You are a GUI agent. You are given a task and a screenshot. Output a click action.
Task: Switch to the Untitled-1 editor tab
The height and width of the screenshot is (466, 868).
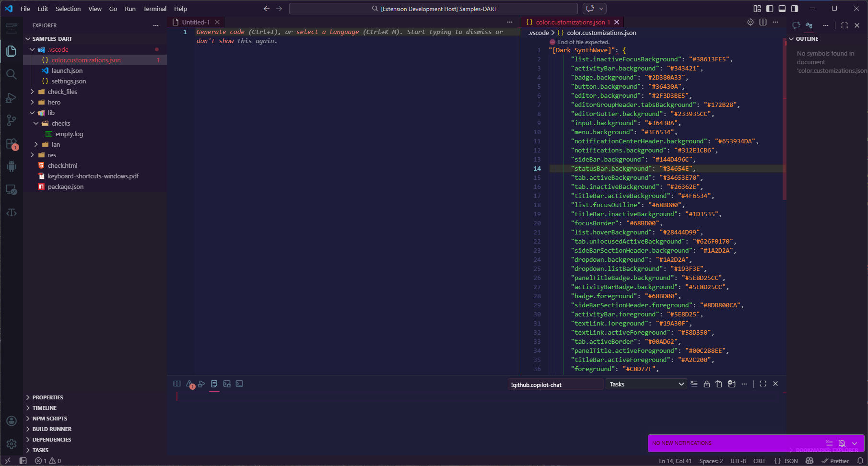[196, 22]
